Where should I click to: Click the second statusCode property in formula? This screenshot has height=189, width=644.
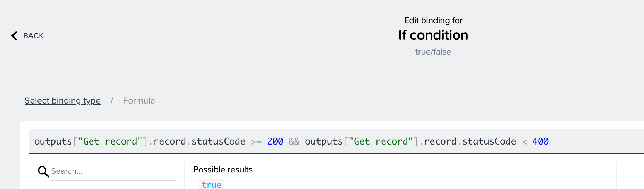tap(489, 141)
